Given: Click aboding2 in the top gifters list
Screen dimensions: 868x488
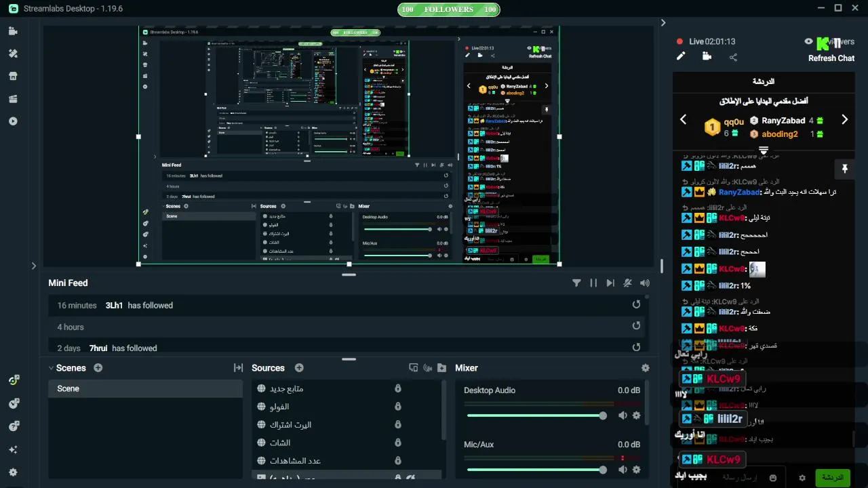Looking at the screenshot, I should point(780,134).
